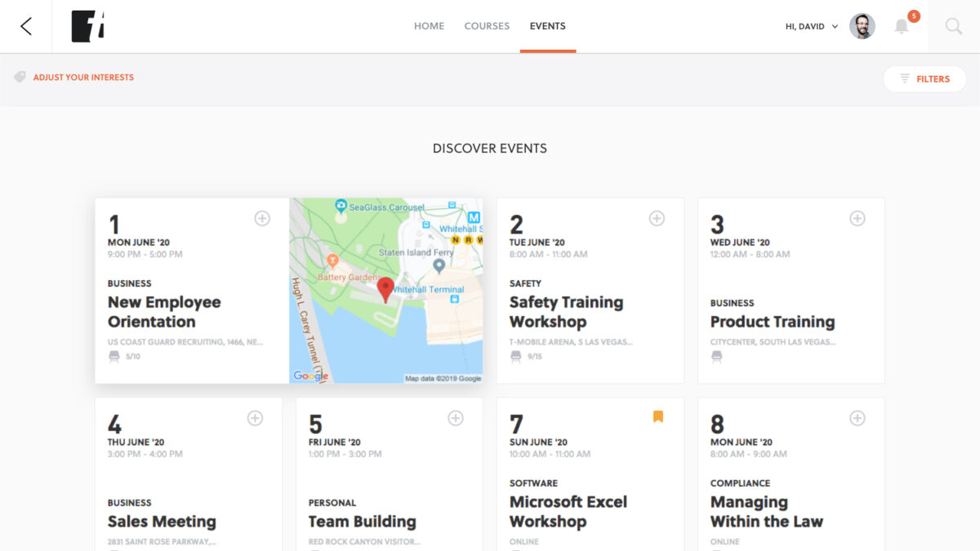Click the US Coast Guard Recruiting address text
The image size is (980, 551).
[185, 342]
